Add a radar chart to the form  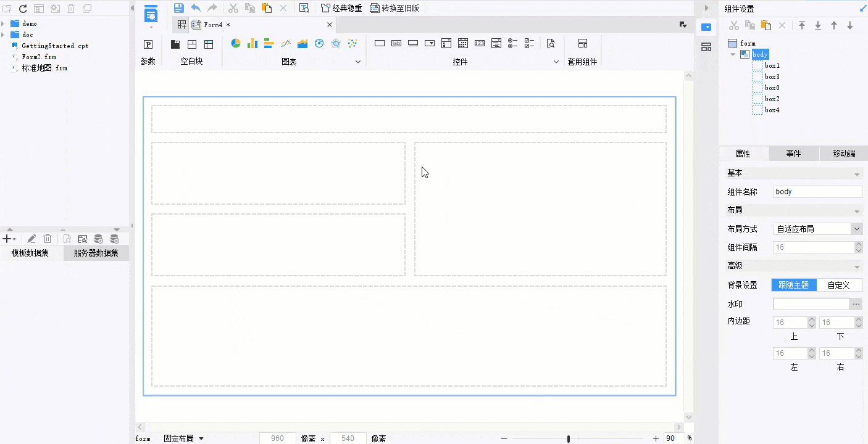click(336, 44)
